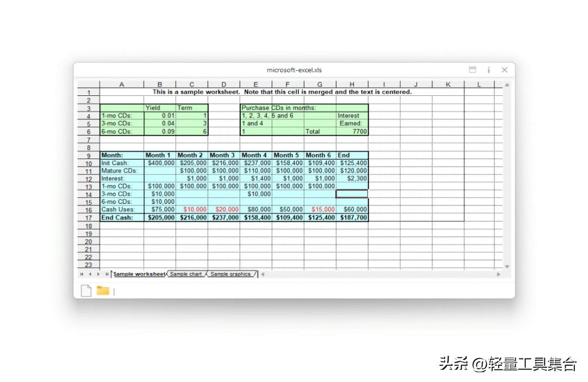Select the $187,700 End Cash cell

(x=352, y=217)
